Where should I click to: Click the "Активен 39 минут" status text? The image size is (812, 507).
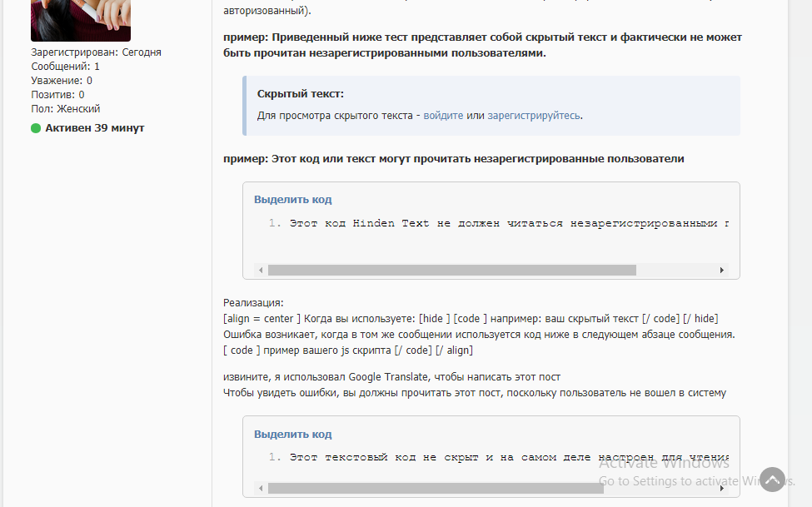pyautogui.click(x=95, y=128)
